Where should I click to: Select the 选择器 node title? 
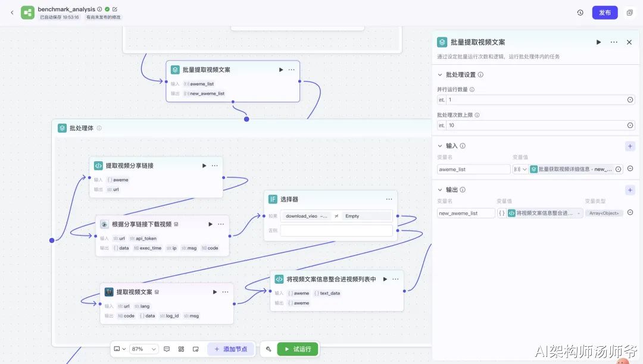[x=289, y=199]
